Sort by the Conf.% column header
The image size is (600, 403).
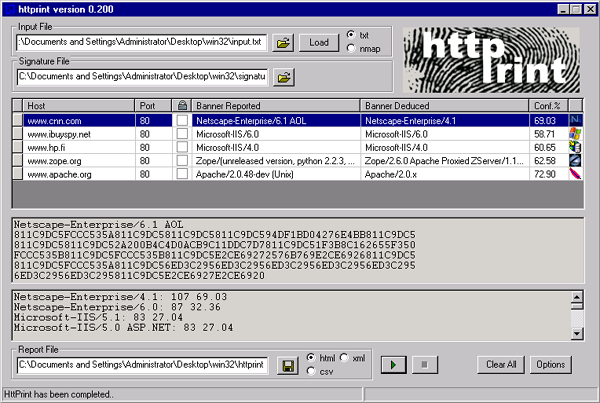click(546, 105)
